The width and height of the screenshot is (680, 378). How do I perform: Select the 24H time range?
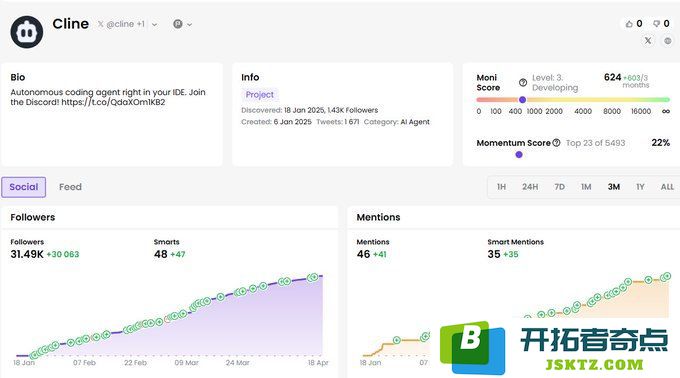[x=530, y=187]
